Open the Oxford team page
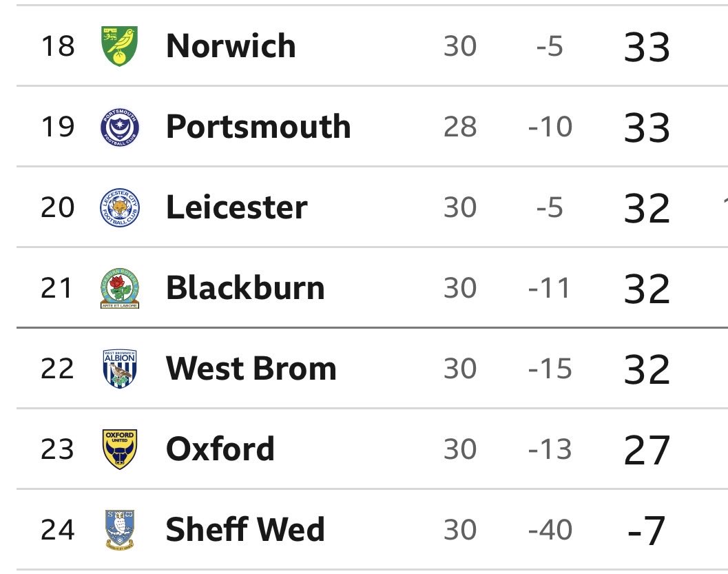 pos(220,449)
